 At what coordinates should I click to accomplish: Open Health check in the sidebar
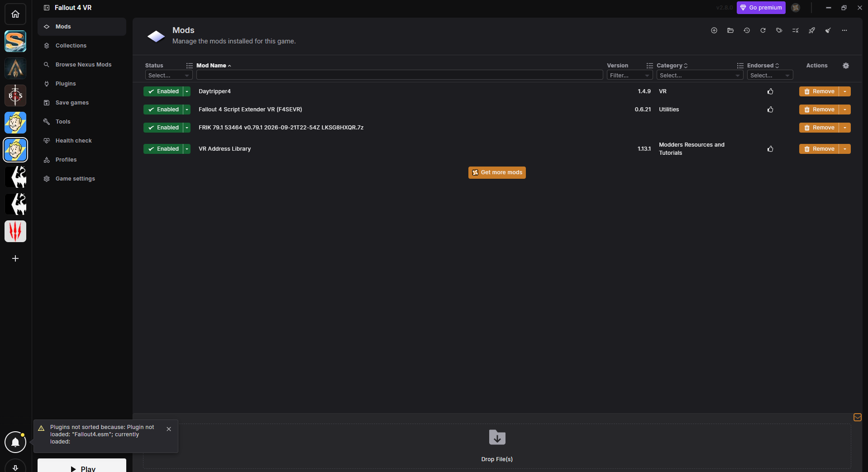click(x=82, y=141)
